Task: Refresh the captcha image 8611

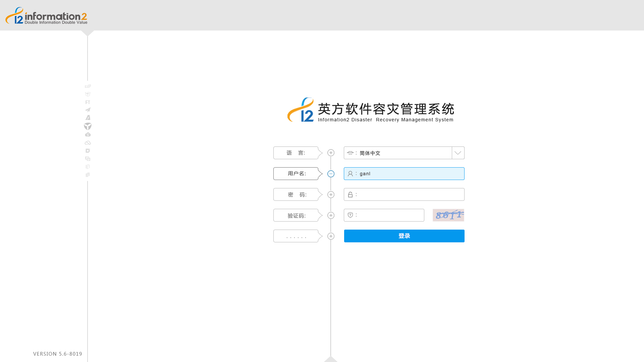Action: pyautogui.click(x=448, y=215)
